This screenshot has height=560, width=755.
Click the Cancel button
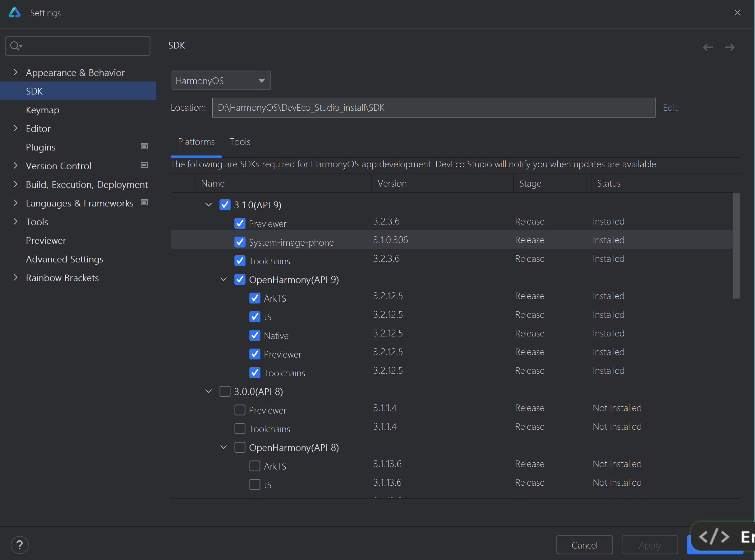584,545
